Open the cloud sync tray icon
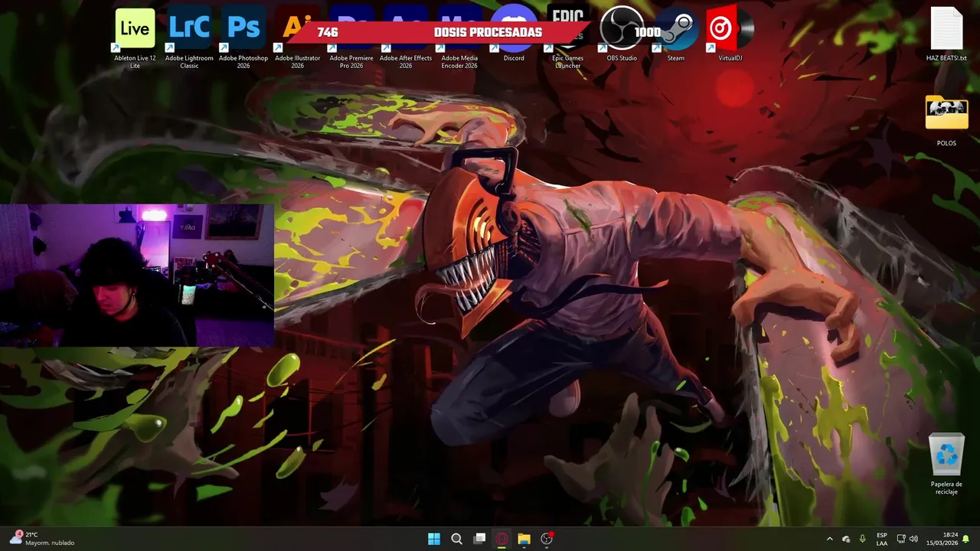980x551 pixels. coord(846,539)
